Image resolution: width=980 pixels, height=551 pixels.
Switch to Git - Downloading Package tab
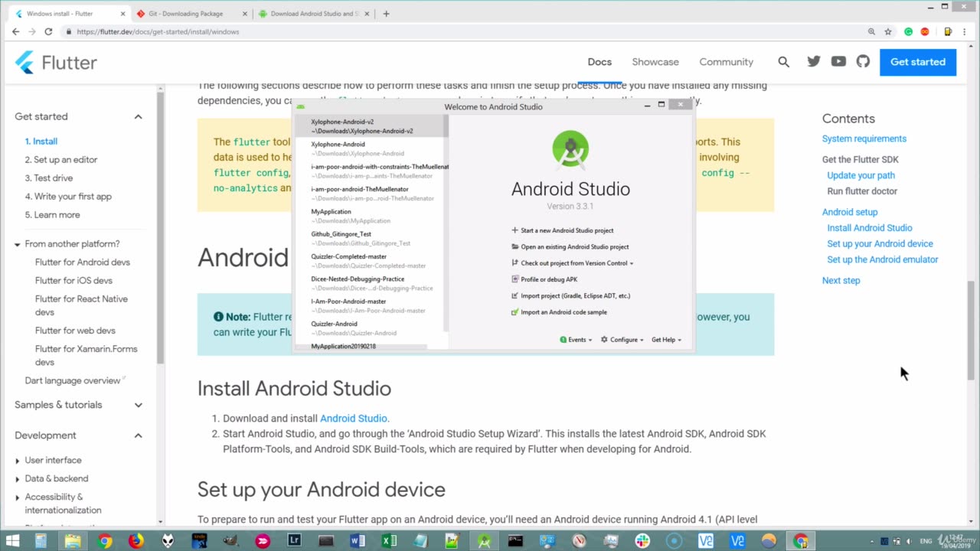pos(191,14)
